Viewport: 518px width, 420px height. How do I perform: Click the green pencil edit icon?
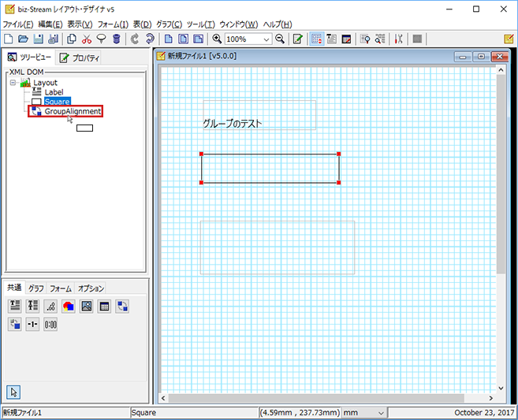[298, 39]
